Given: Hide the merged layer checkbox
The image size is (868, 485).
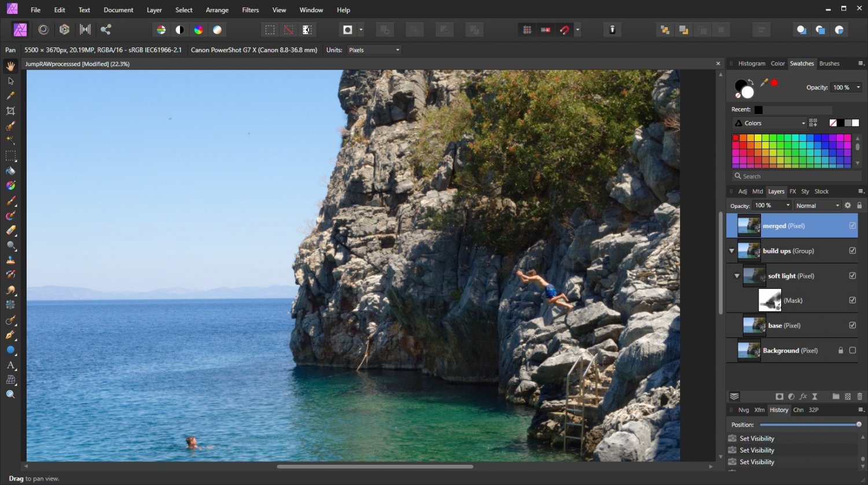Looking at the screenshot, I should pyautogui.click(x=852, y=226).
